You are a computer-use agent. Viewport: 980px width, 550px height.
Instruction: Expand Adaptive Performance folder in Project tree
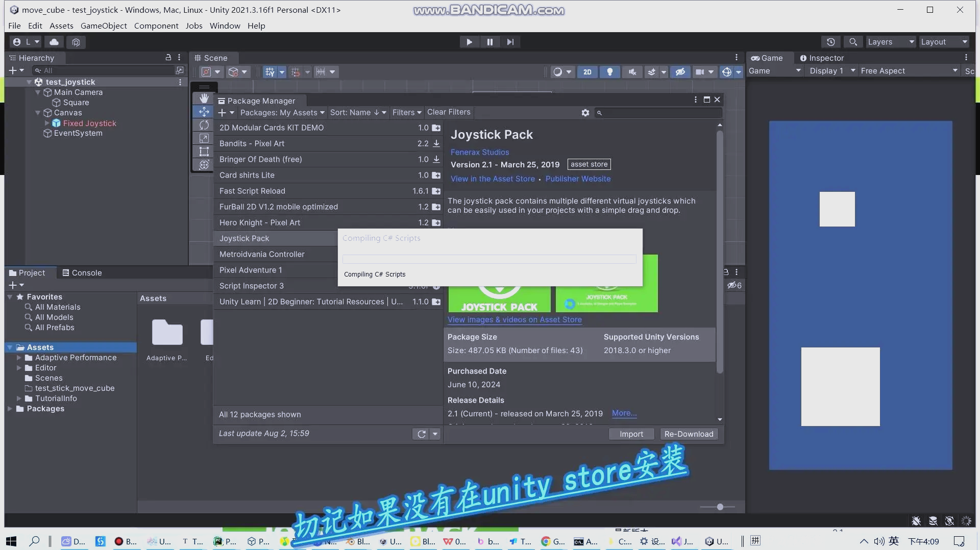[19, 358]
